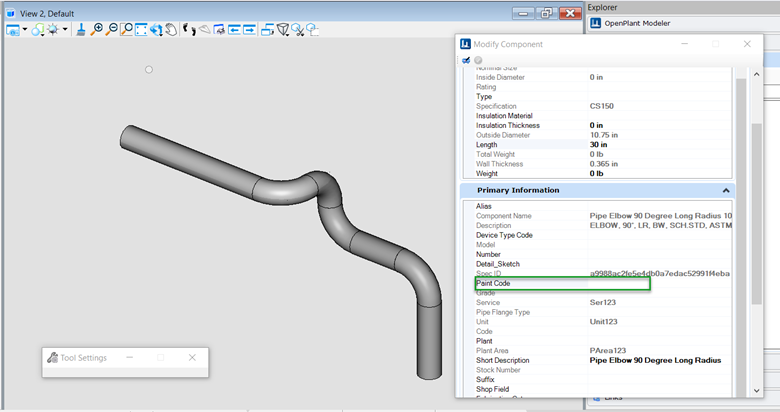Open the Change View Perspective cube

click(x=283, y=30)
